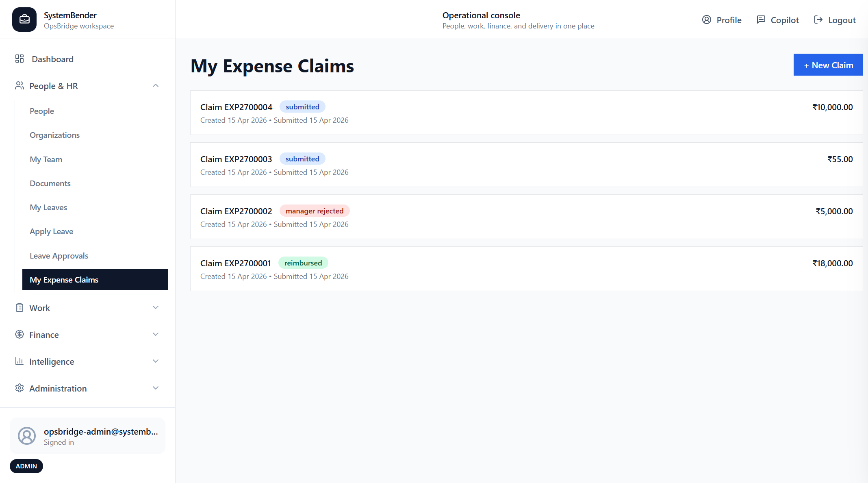Open Claim EXP2700001
Image resolution: width=868 pixels, height=483 pixels.
tap(527, 269)
